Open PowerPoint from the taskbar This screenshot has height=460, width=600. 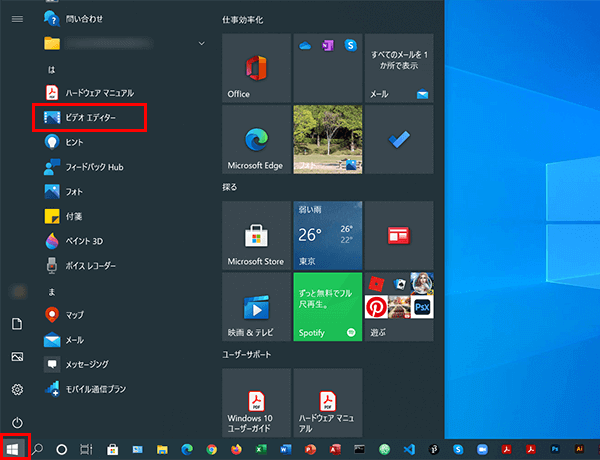pos(310,449)
